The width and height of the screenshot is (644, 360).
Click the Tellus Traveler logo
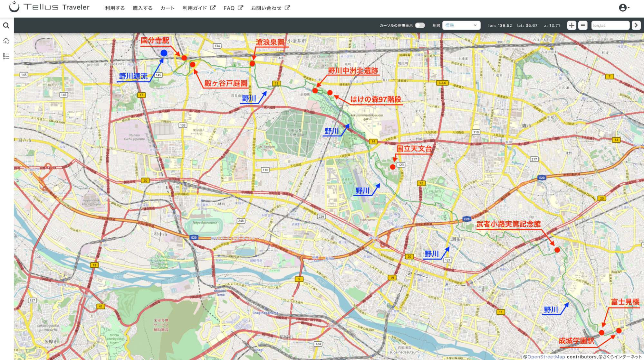[49, 7]
